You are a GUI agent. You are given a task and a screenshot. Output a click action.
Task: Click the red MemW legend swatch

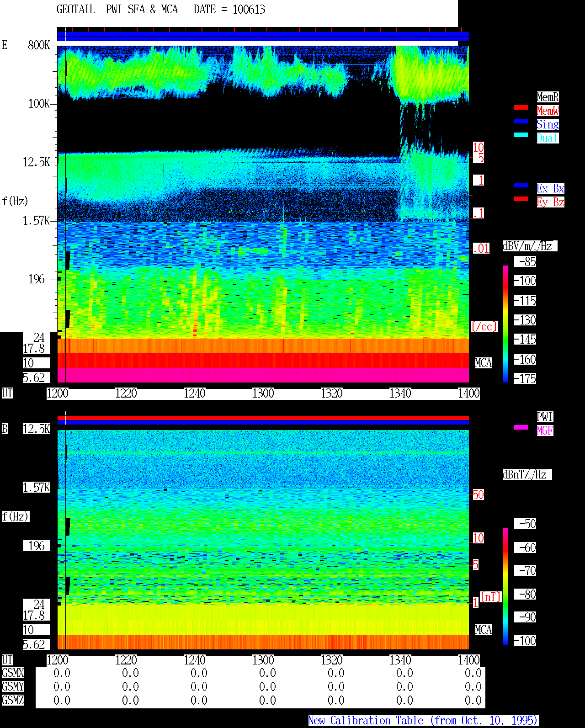(521, 107)
